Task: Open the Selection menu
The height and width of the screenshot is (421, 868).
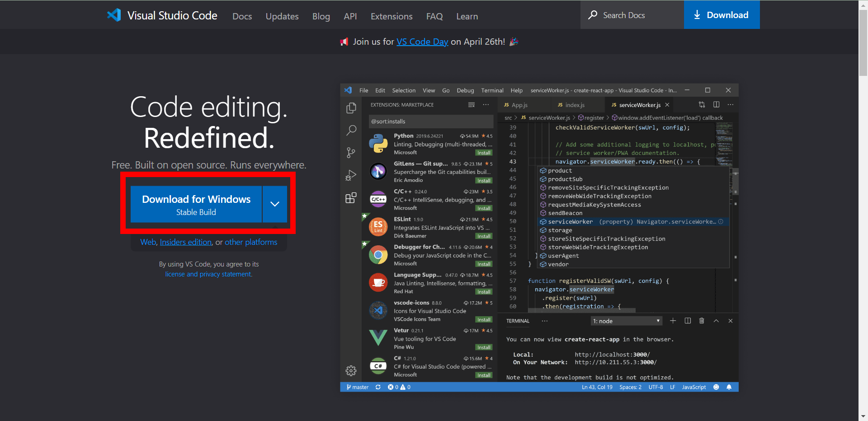Action: [x=404, y=90]
